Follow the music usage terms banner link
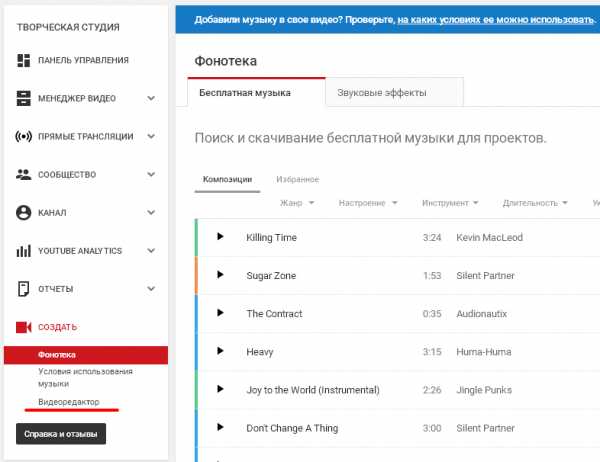This screenshot has height=462, width=600. (496, 20)
